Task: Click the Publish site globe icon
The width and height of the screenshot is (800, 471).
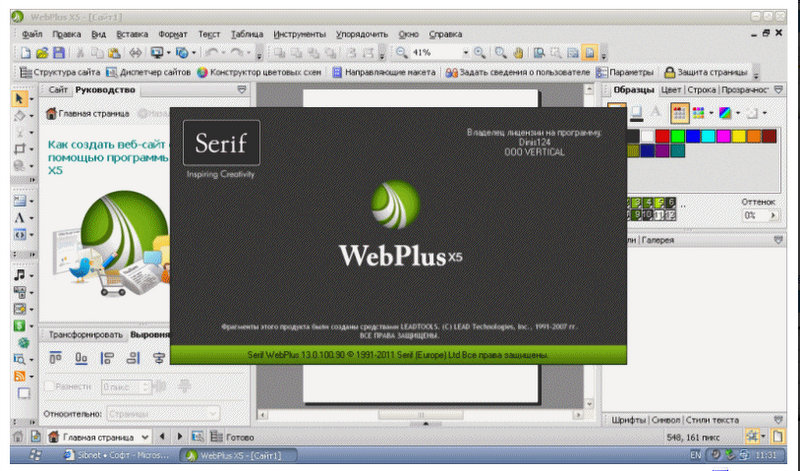Action: [182, 53]
